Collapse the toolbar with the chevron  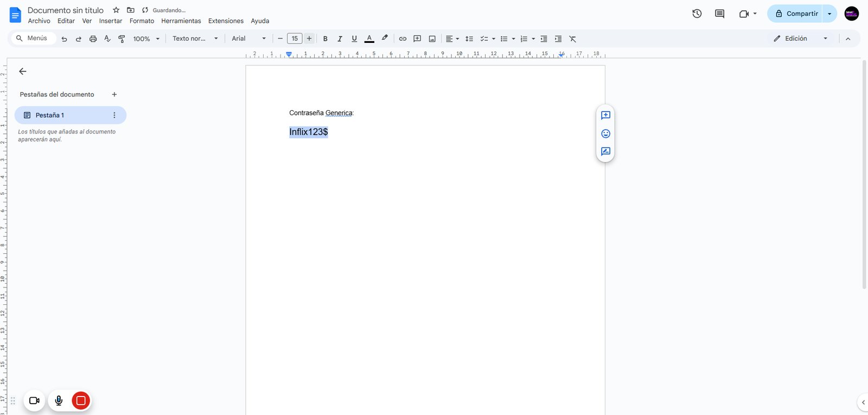pyautogui.click(x=848, y=39)
